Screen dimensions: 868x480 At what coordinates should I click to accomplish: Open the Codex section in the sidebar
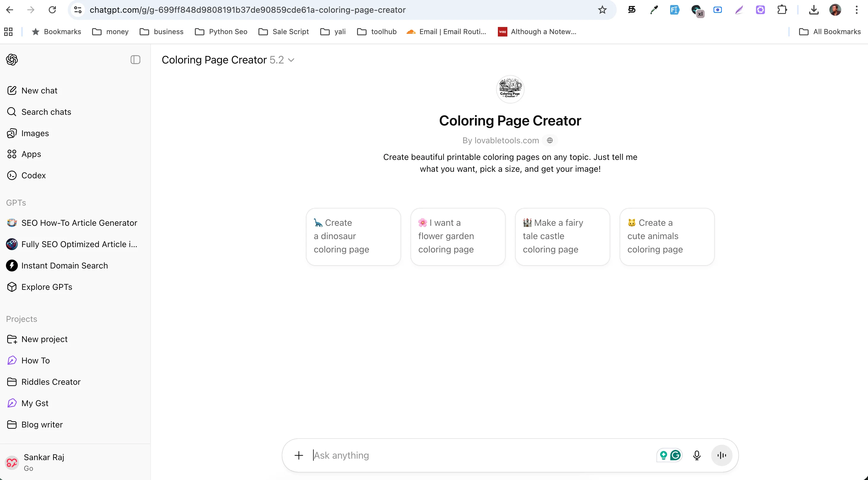click(33, 175)
